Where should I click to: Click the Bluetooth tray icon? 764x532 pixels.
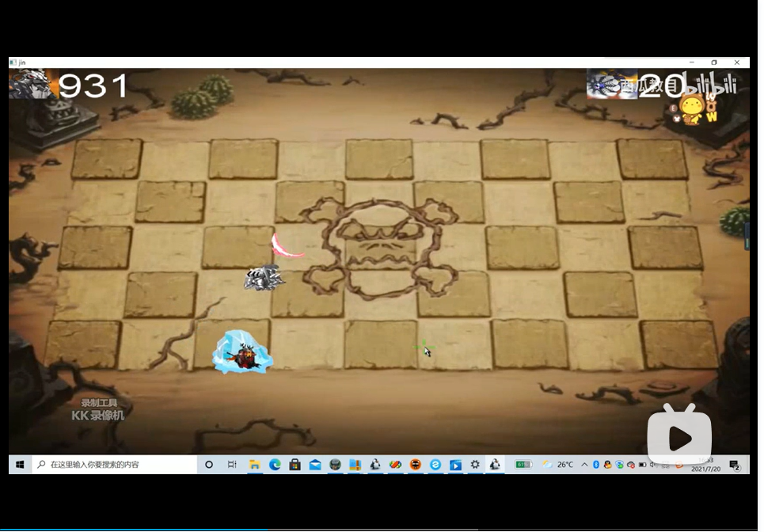click(596, 465)
